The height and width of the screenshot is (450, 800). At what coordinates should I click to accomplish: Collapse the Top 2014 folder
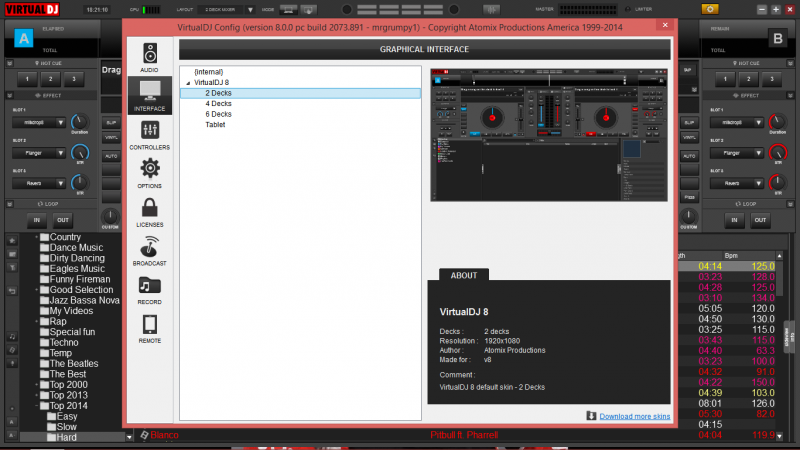tap(36, 406)
